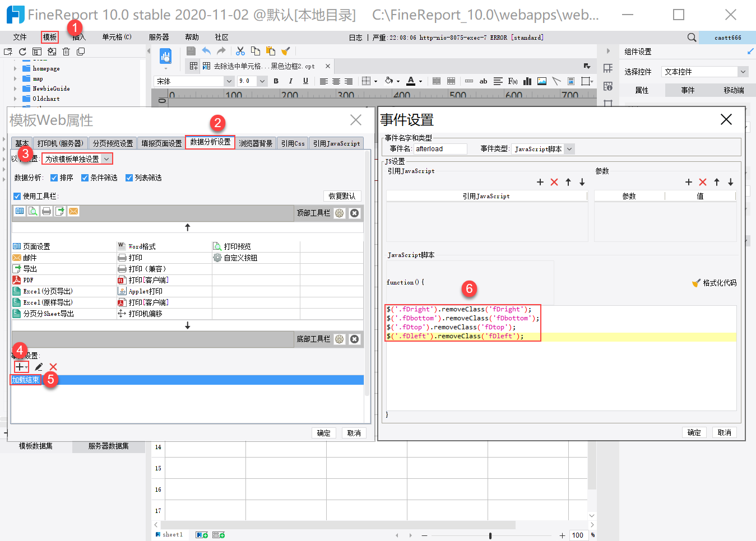
Task: Select the 打印机偏移 toolbar option
Action: point(140,314)
